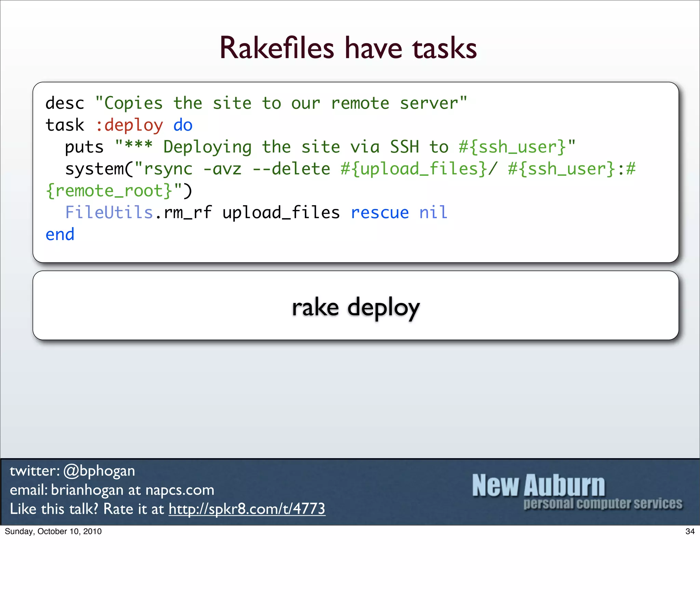
Task: Click the 'rake deploy' command text
Action: [355, 308]
